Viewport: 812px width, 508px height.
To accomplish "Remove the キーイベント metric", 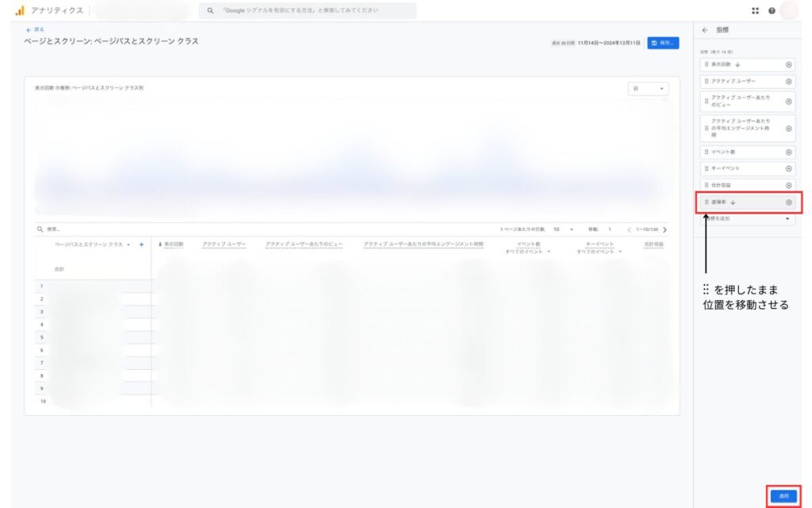I will click(x=788, y=168).
